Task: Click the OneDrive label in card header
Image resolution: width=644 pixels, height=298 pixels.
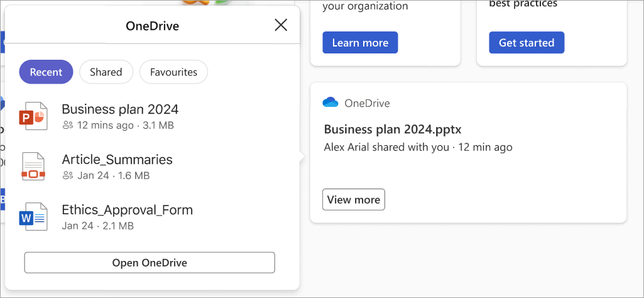Action: (x=367, y=102)
